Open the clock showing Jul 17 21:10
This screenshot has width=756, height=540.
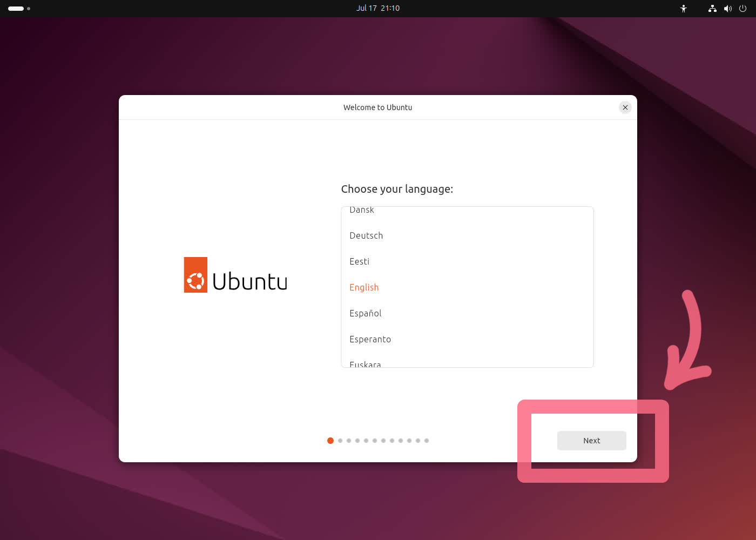click(x=377, y=8)
